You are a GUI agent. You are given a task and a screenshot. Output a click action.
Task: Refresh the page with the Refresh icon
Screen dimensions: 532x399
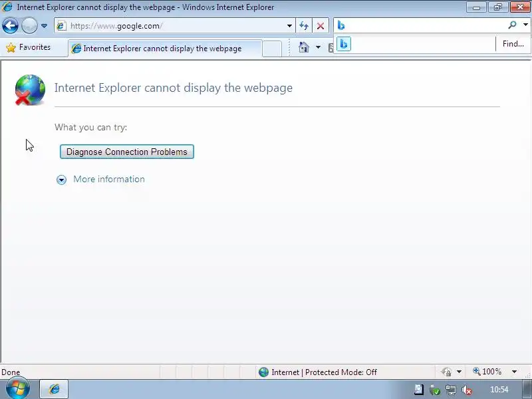coord(304,26)
